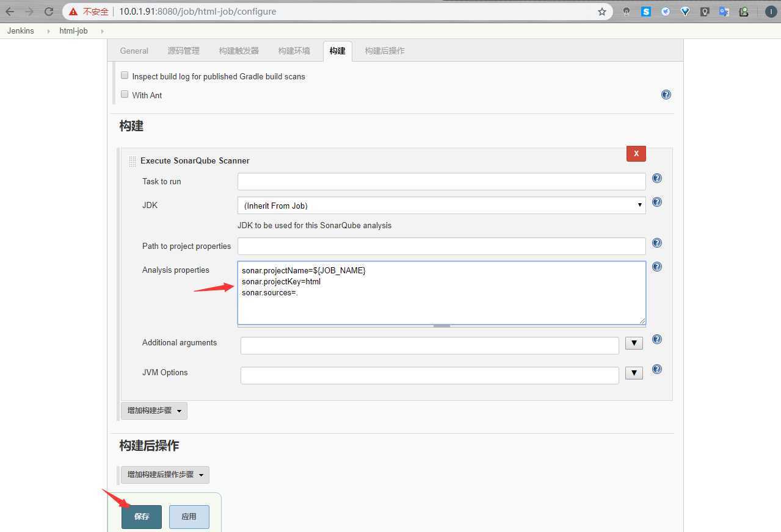Open the 增加构建后操作步骤 dropdown
Image resolution: width=781 pixels, height=532 pixels.
coord(165,475)
